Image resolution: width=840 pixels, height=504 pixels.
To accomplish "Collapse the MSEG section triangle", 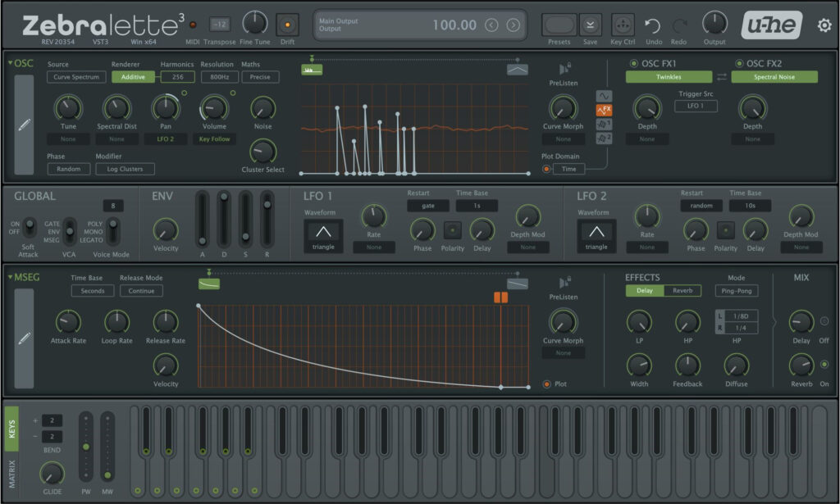I will (x=11, y=278).
